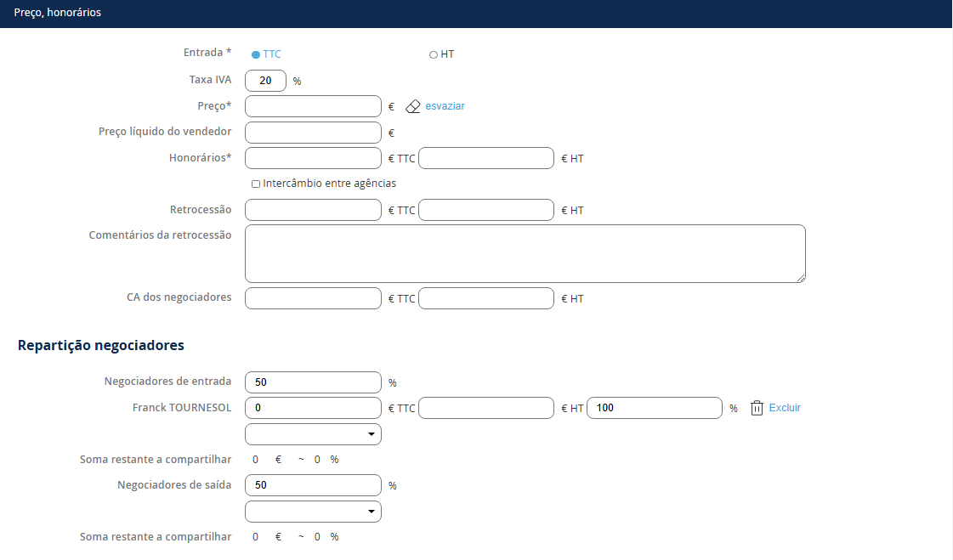Click the eraser icon next to Preço

coord(413,106)
